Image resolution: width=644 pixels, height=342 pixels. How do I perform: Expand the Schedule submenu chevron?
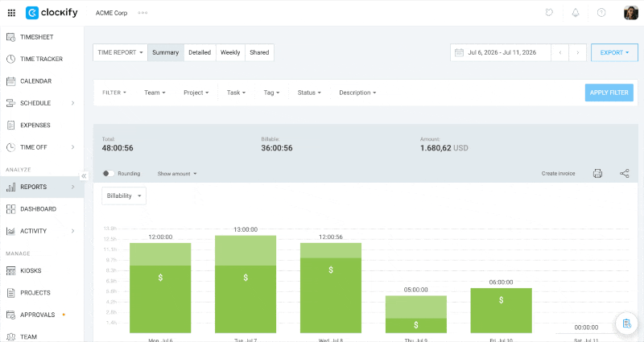(72, 103)
